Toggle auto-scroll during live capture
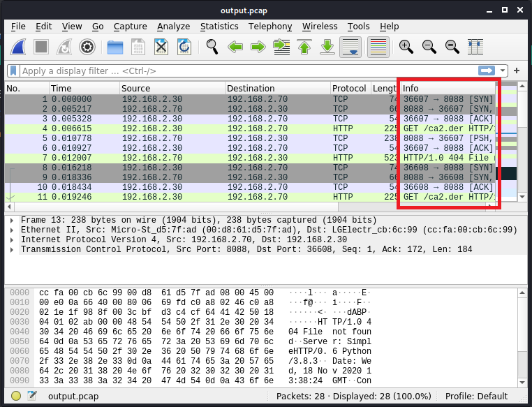 tap(350, 47)
